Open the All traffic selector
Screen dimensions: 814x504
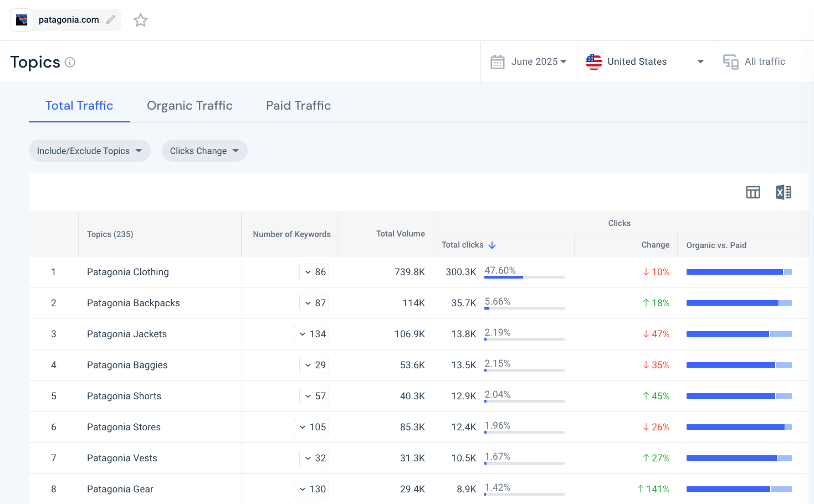point(764,62)
